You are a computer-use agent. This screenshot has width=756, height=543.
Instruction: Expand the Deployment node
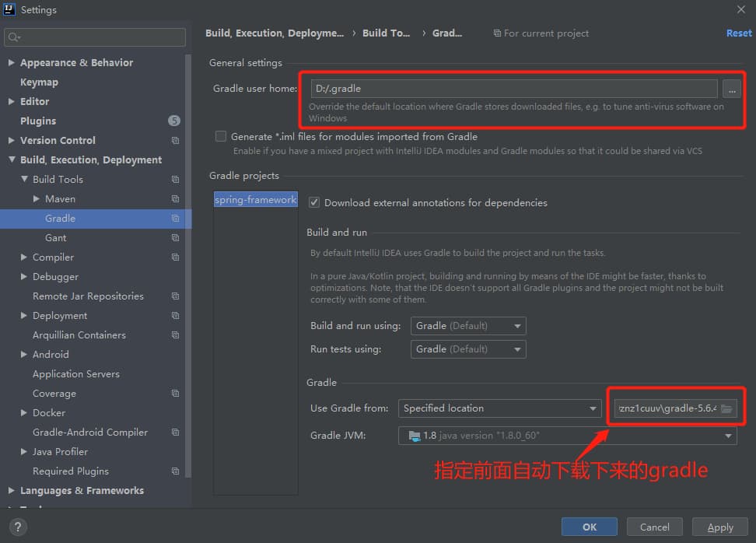(x=23, y=315)
